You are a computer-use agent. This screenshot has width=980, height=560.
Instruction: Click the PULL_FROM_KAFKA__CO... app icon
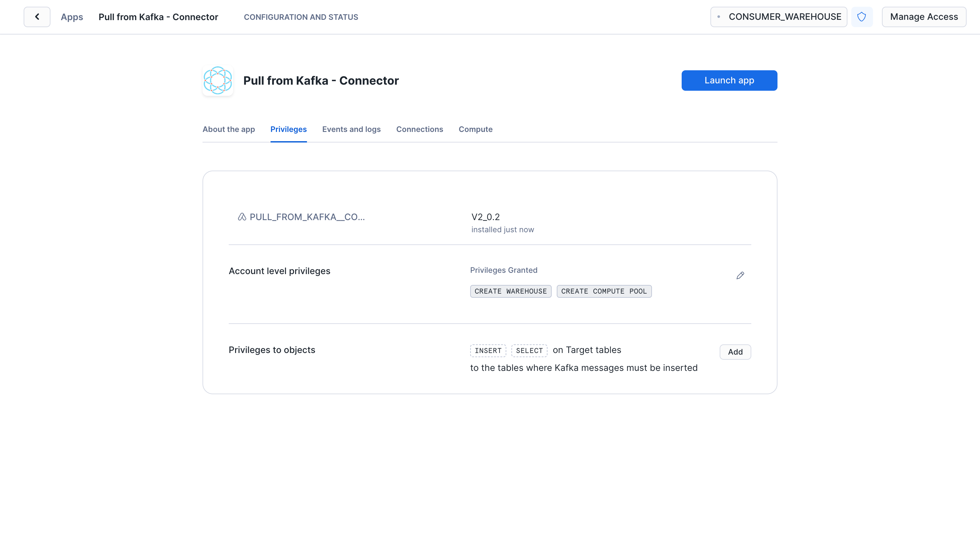pos(242,217)
